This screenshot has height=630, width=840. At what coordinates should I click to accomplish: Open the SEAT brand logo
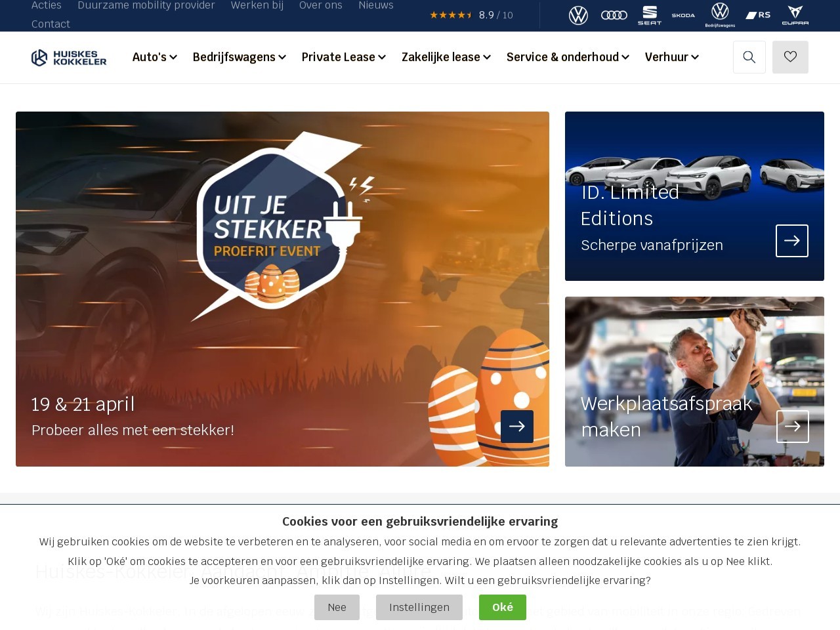pos(650,15)
